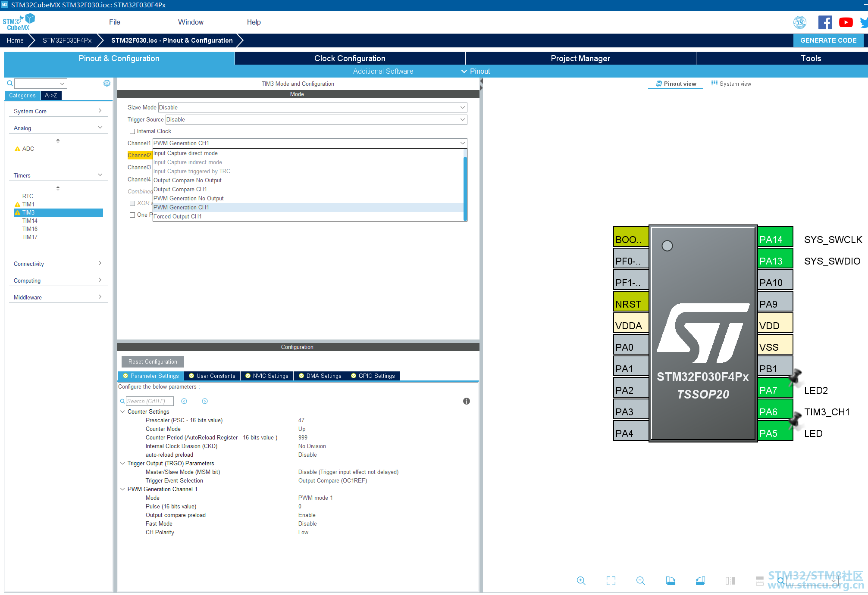Screen dimensions: 868x595
Task: Collapse the Analog category
Action: (x=58, y=128)
